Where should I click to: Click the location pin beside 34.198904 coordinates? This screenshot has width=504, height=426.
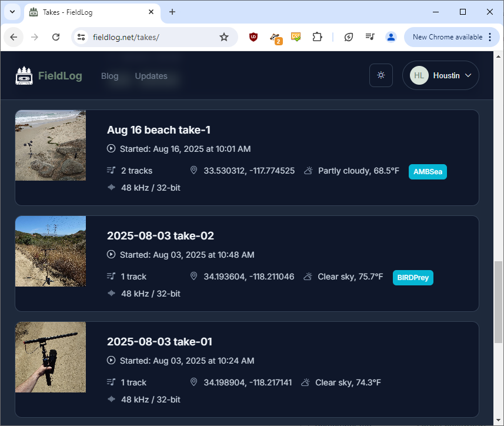tap(193, 382)
